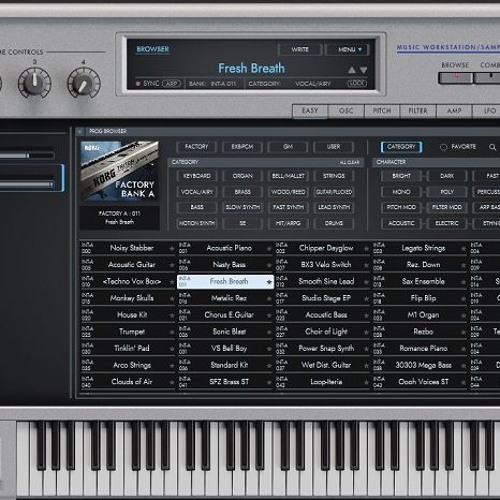
Task: Toggle the KEYBOARD category filter
Action: [x=197, y=176]
